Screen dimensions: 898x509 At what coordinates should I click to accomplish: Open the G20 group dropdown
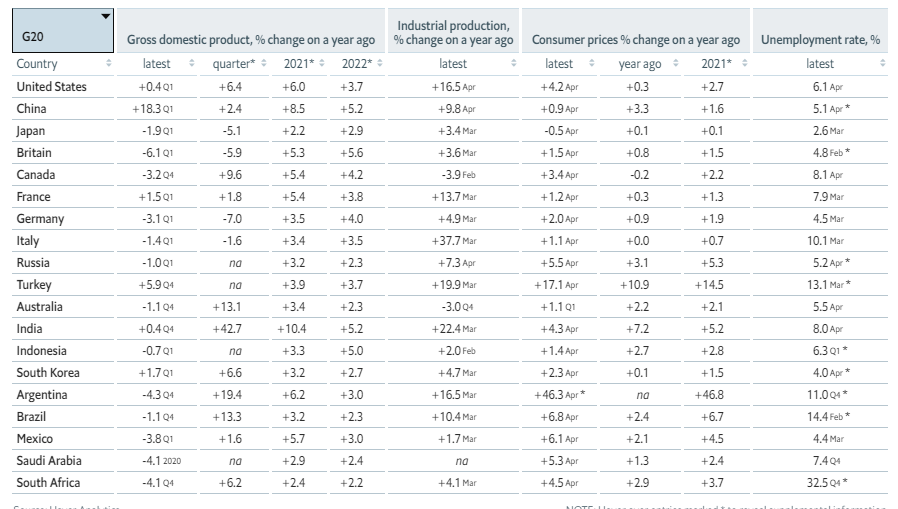(63, 30)
